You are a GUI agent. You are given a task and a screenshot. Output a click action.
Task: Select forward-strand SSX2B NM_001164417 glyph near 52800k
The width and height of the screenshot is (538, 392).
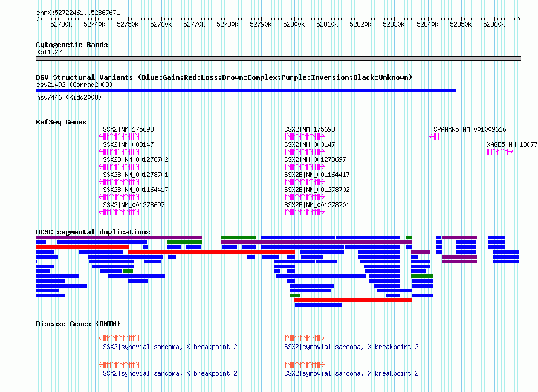(x=305, y=182)
